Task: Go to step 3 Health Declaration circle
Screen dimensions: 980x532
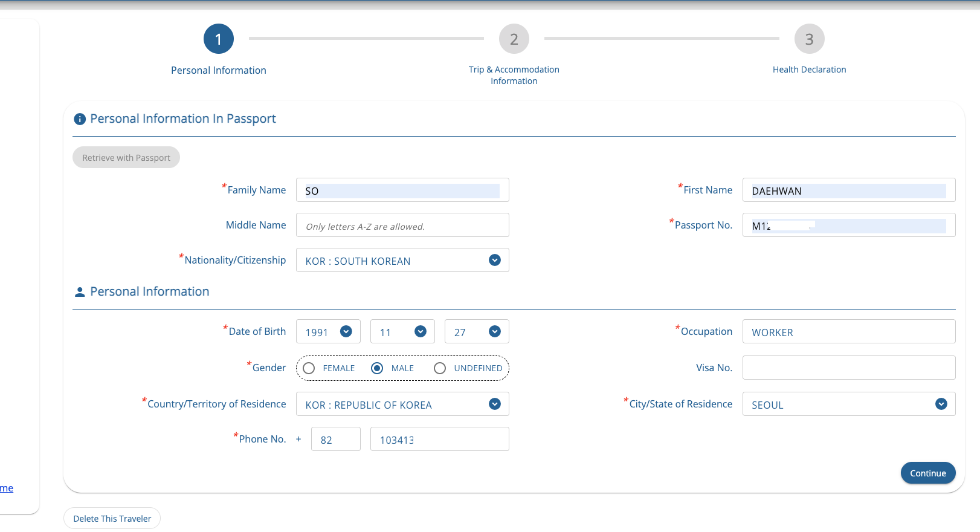Action: [809, 39]
